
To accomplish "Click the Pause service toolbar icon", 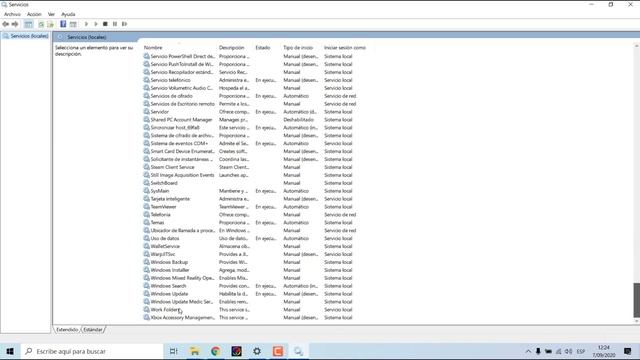I will (115, 24).
